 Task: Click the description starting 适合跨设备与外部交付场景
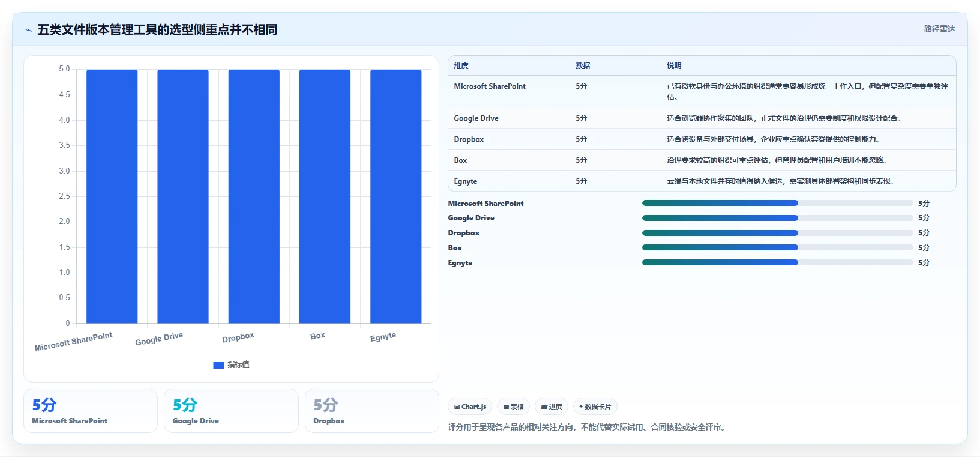773,139
